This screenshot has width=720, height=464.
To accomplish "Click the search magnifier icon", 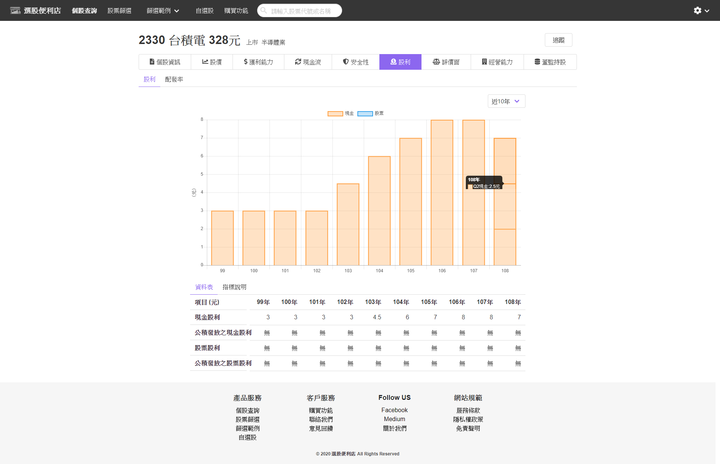I will [264, 10].
